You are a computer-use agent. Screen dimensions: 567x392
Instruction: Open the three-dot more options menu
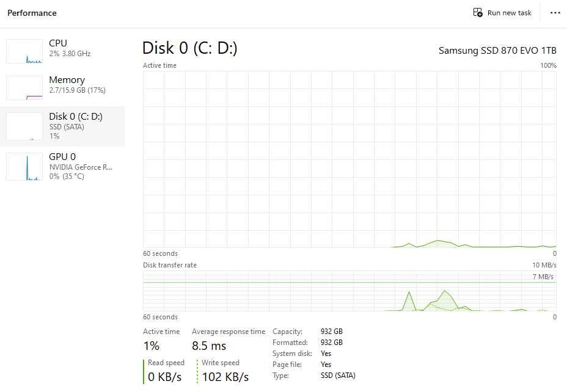click(555, 13)
